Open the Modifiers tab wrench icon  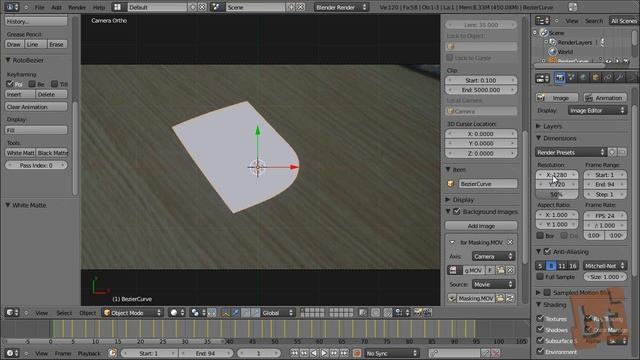click(620, 78)
